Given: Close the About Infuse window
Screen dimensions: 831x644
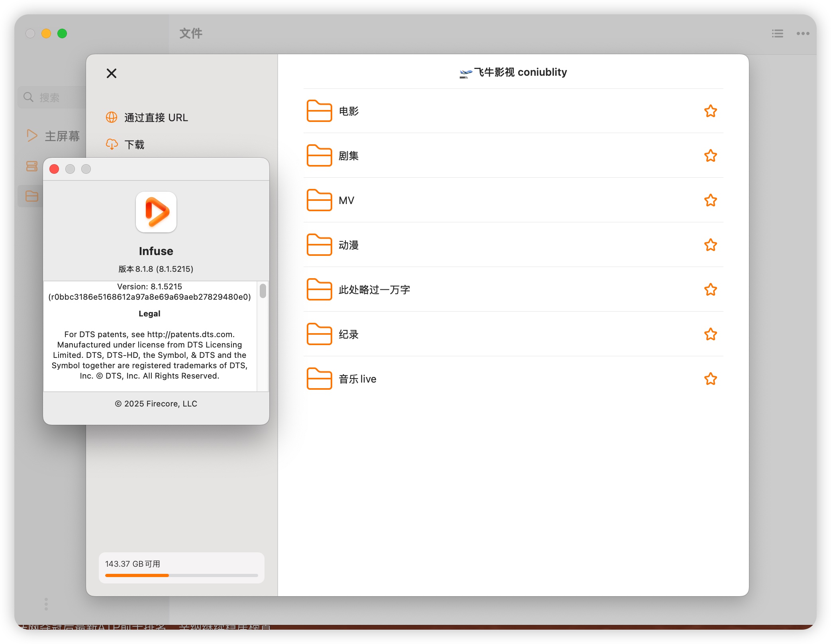Looking at the screenshot, I should tap(54, 169).
